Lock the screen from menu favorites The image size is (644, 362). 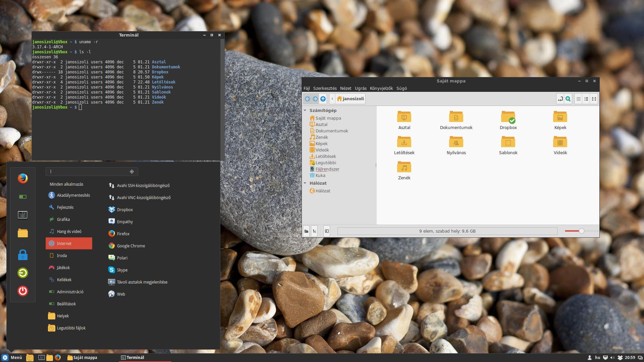click(x=23, y=255)
